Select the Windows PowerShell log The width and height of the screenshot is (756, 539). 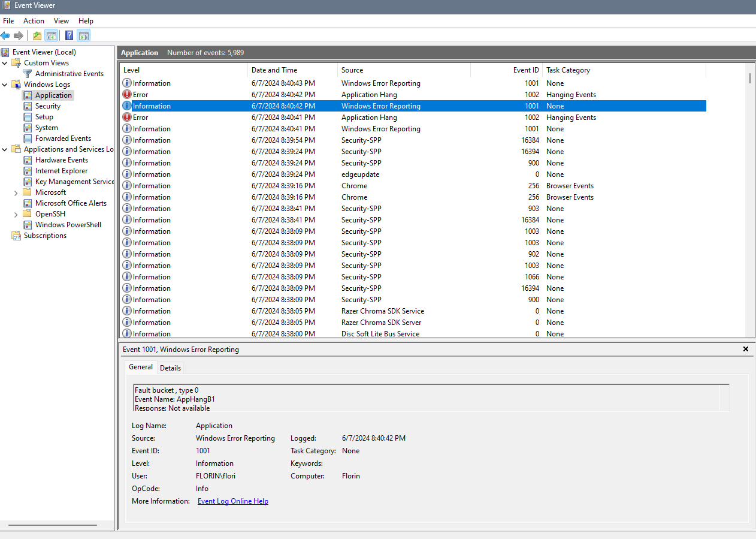pos(68,225)
